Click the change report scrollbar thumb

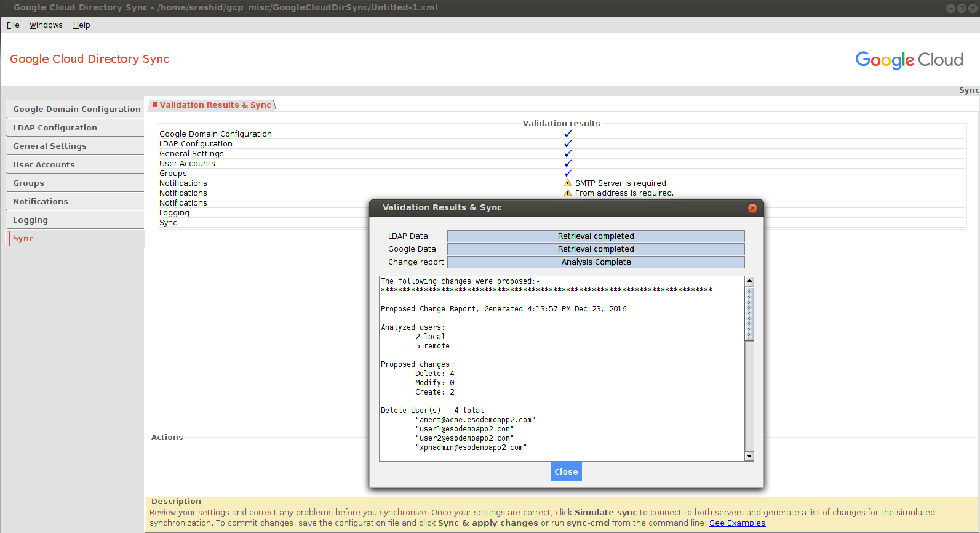749,313
